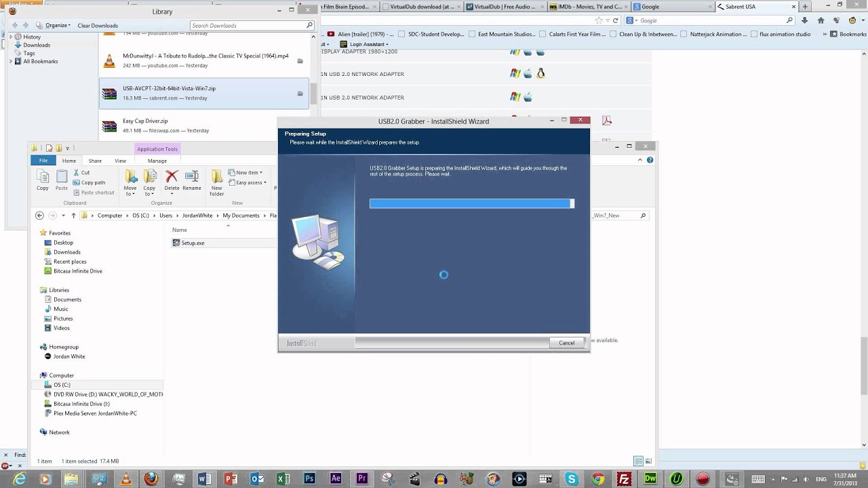Reload the page in Firefox
The width and height of the screenshot is (868, 488).
point(615,20)
